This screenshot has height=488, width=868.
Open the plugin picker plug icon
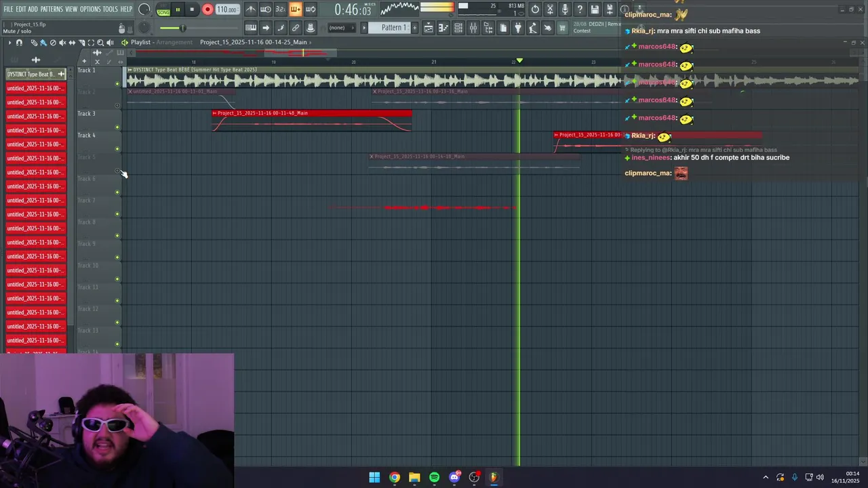518,28
